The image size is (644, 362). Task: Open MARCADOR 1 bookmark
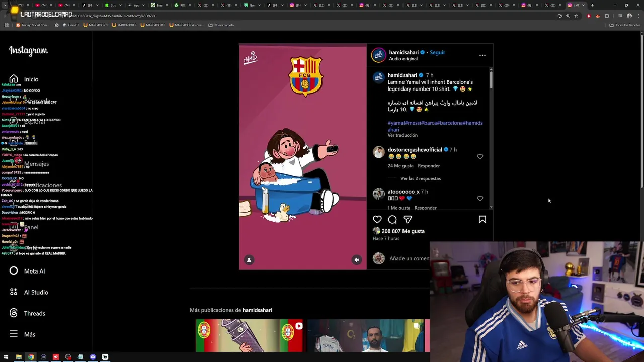tap(95, 25)
